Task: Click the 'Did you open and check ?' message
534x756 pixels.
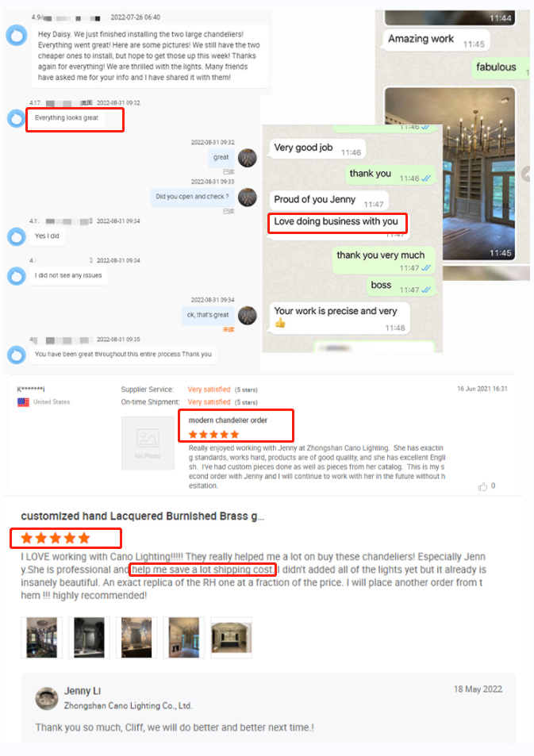Action: pyautogui.click(x=193, y=197)
